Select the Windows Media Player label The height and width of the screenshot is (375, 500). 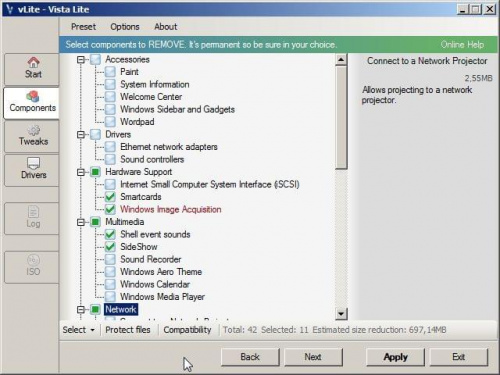click(162, 297)
